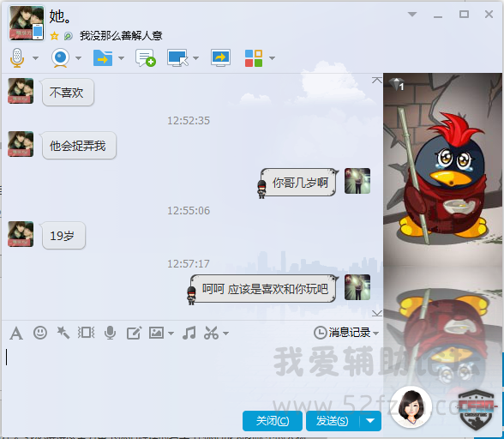Open the send button options arrow
The width and height of the screenshot is (504, 439).
coord(370,421)
